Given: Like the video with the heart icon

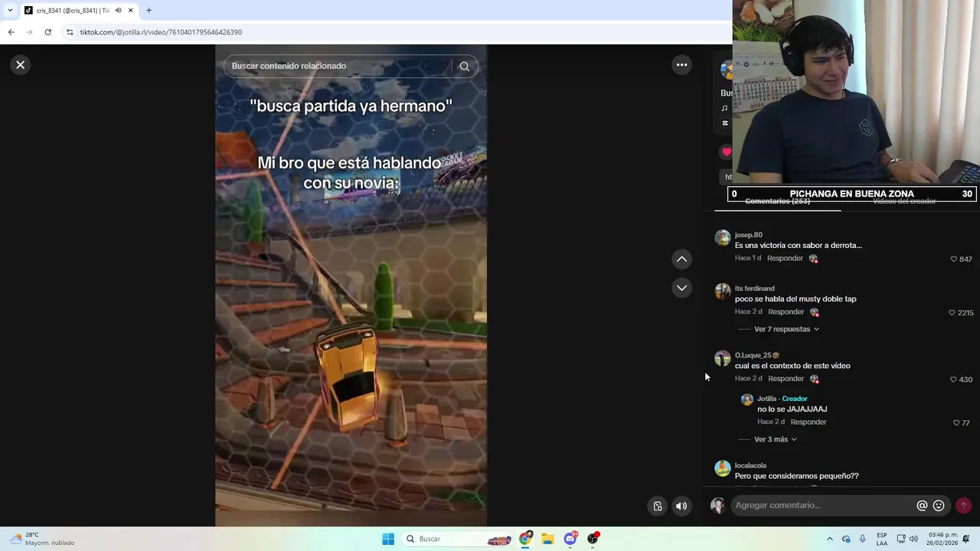Looking at the screenshot, I should 727,152.
